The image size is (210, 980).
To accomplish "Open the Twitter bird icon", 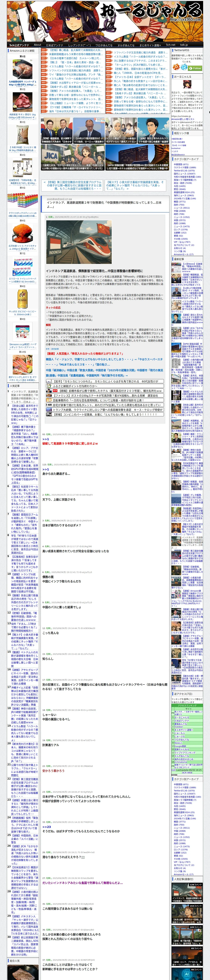I will (184, 67).
